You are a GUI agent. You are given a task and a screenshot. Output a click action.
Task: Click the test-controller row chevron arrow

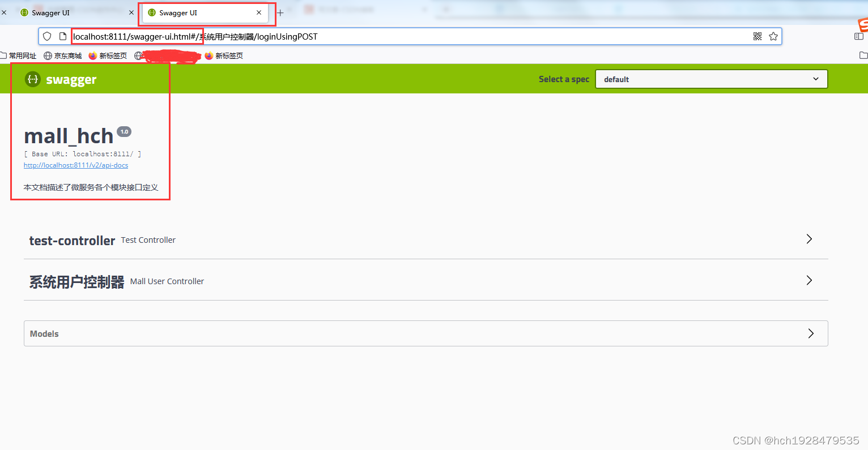pos(809,239)
